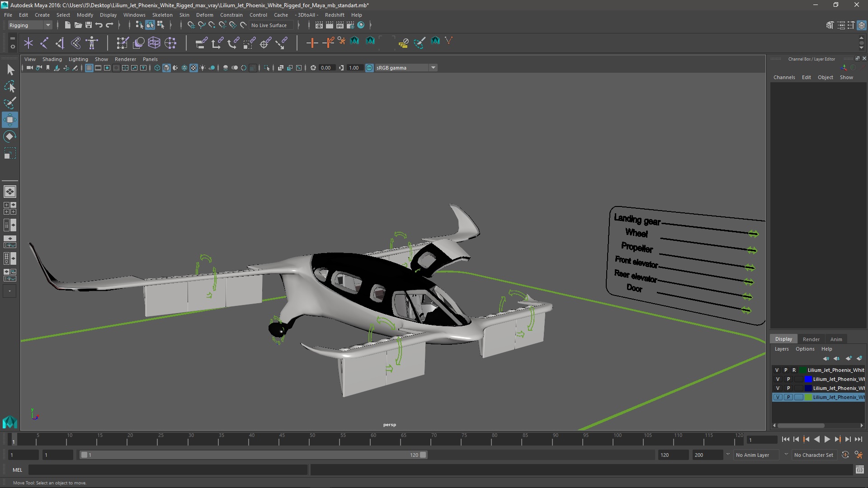
Task: Switch to the Render layer tab
Action: coord(811,339)
